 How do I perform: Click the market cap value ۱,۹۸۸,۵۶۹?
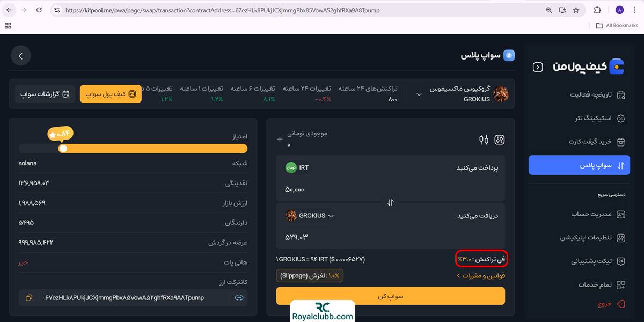click(32, 203)
